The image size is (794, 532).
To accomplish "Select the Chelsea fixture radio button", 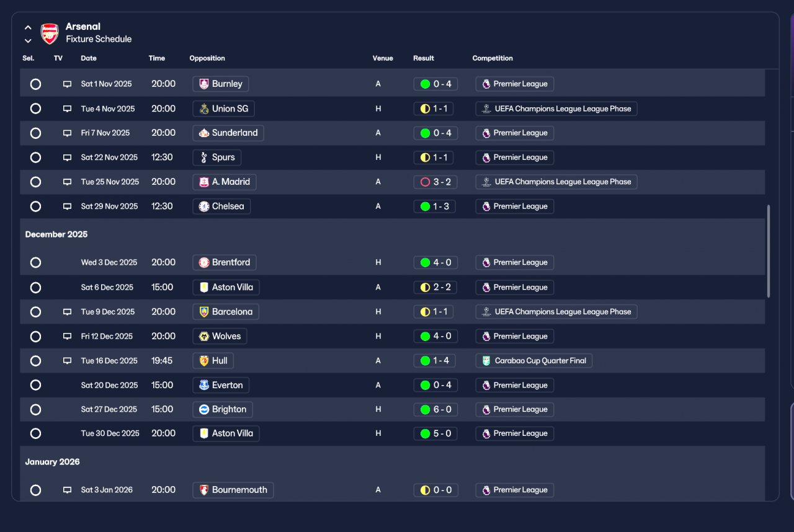I will [x=35, y=206].
